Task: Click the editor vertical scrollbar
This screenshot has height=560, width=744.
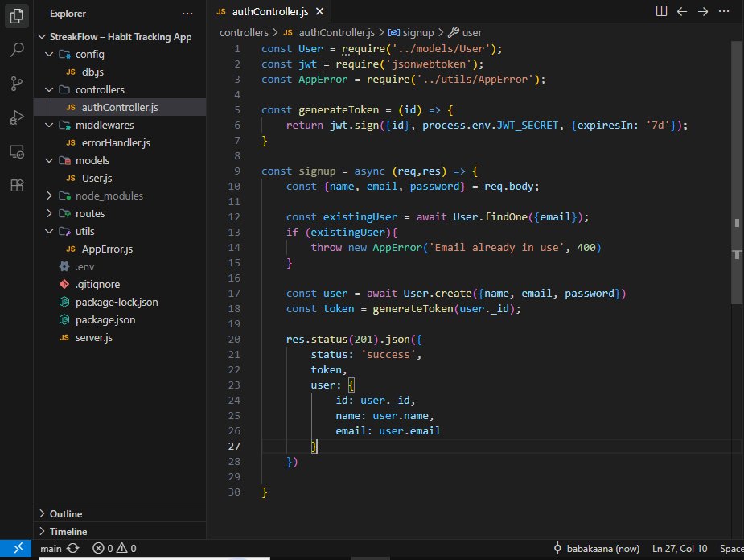Action: pyautogui.click(x=737, y=173)
